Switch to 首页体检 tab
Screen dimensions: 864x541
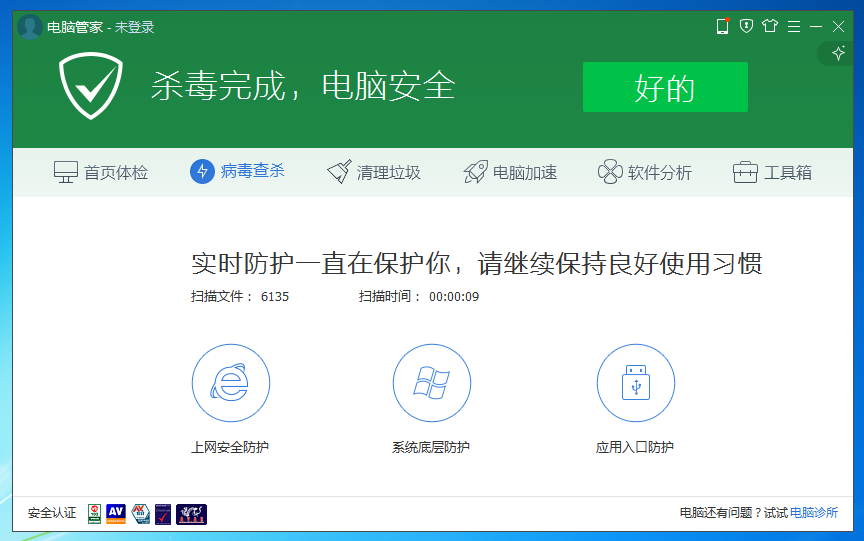click(x=101, y=172)
